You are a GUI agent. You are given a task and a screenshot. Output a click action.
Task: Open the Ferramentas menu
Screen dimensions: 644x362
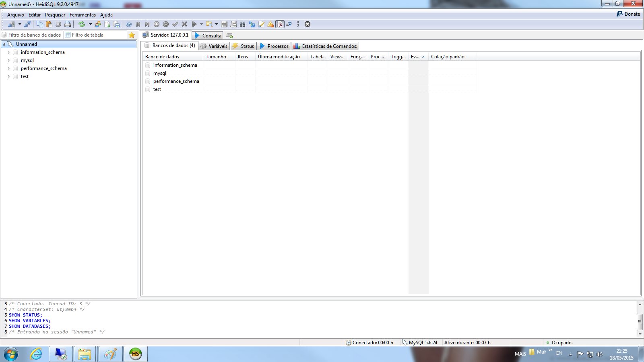point(83,15)
